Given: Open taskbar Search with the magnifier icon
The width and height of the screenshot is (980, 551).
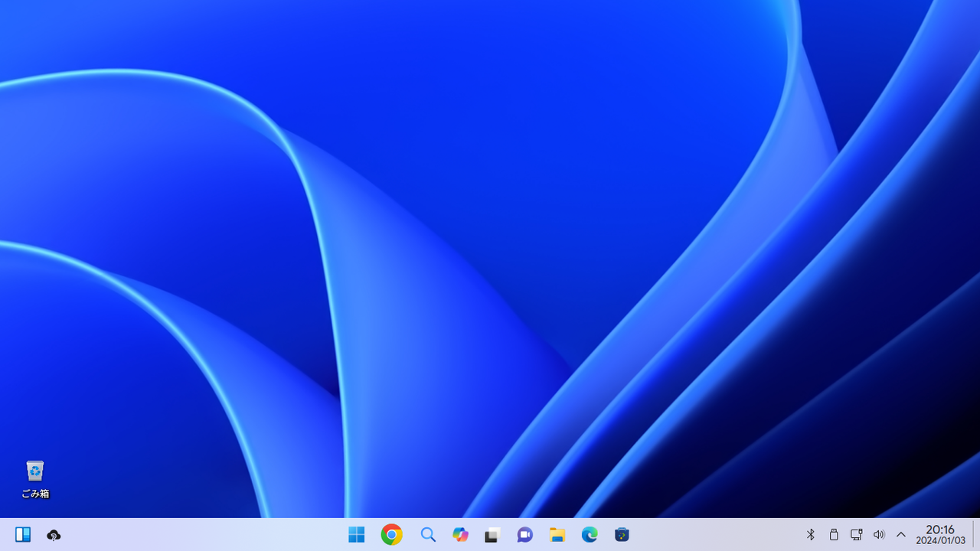Looking at the screenshot, I should pos(428,535).
